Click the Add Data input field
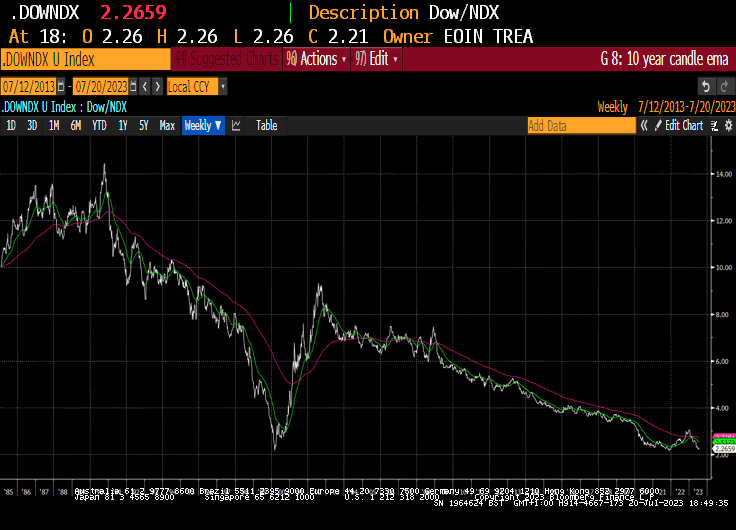This screenshot has height=530, width=736. [x=581, y=125]
